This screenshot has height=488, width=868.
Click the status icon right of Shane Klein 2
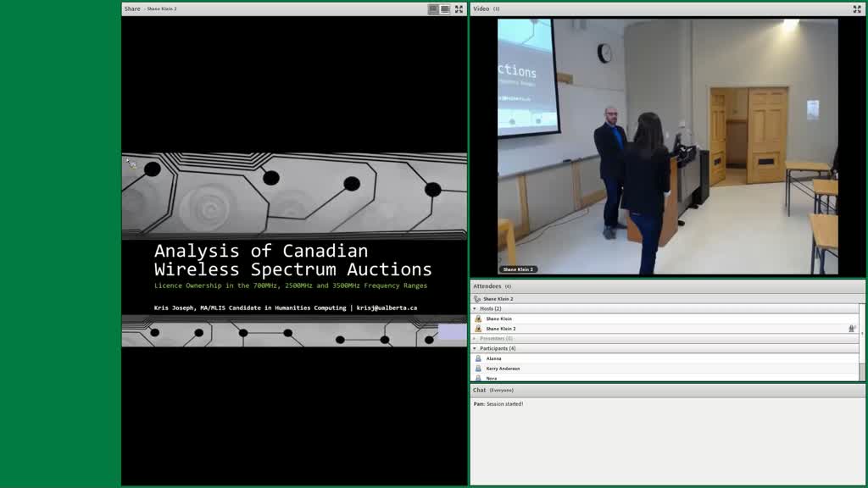click(x=852, y=329)
